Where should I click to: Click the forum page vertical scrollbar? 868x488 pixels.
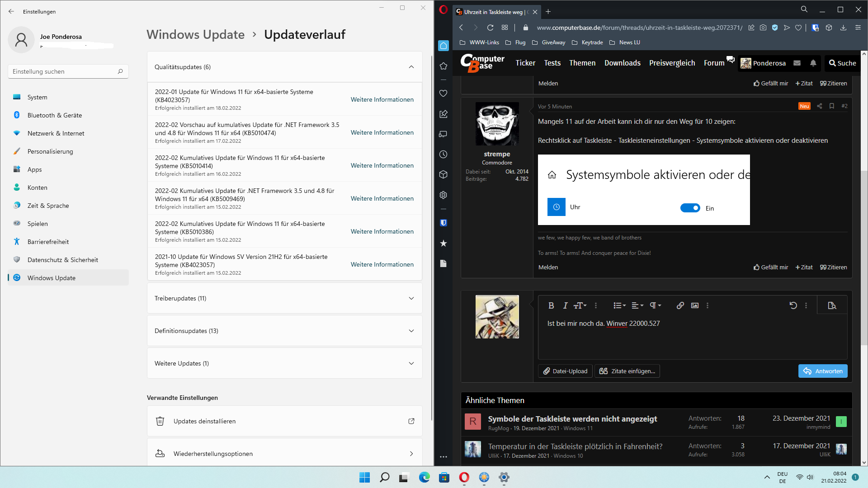coord(864,258)
